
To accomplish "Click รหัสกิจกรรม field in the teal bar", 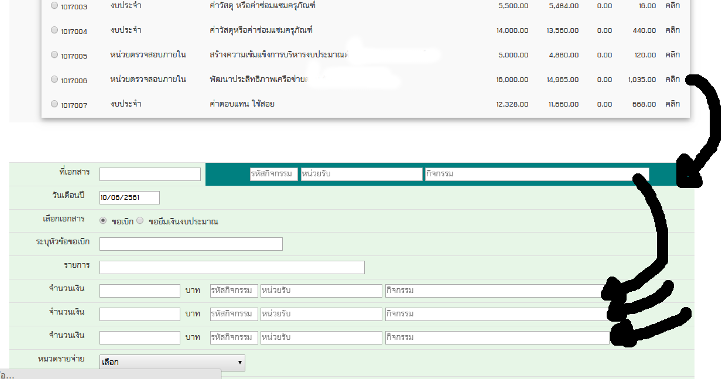I will click(x=274, y=174).
